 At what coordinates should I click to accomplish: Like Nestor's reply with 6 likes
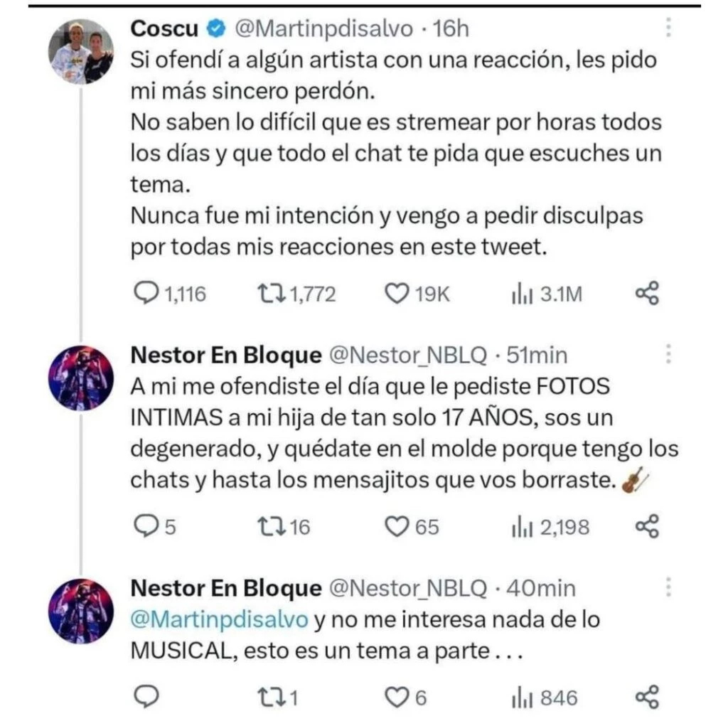click(396, 697)
